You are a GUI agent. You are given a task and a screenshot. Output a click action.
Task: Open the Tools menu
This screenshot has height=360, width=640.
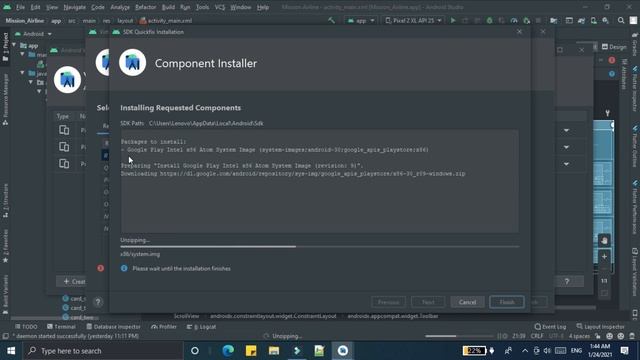202,7
